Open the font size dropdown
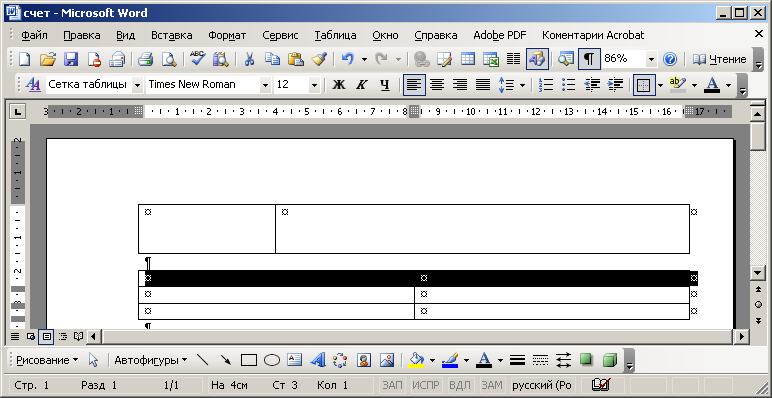Screen dimensions: 772x398 (314, 85)
